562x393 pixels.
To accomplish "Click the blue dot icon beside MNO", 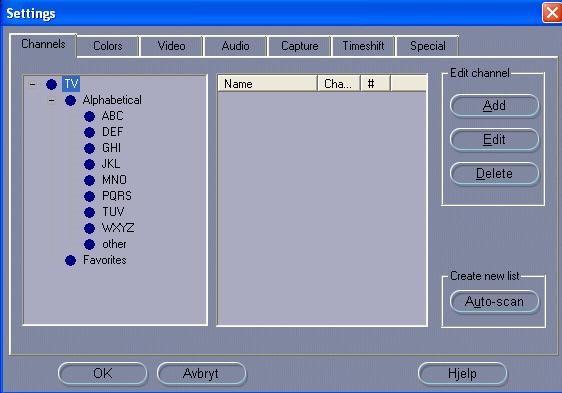I will pos(89,180).
